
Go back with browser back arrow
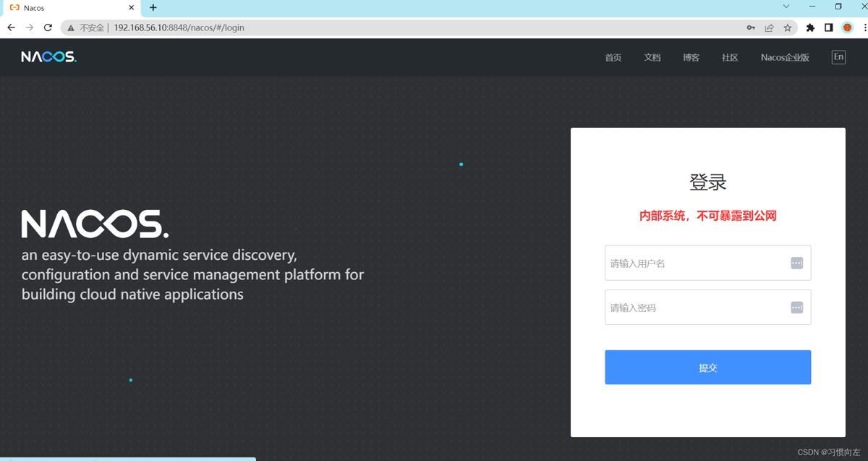coord(11,28)
